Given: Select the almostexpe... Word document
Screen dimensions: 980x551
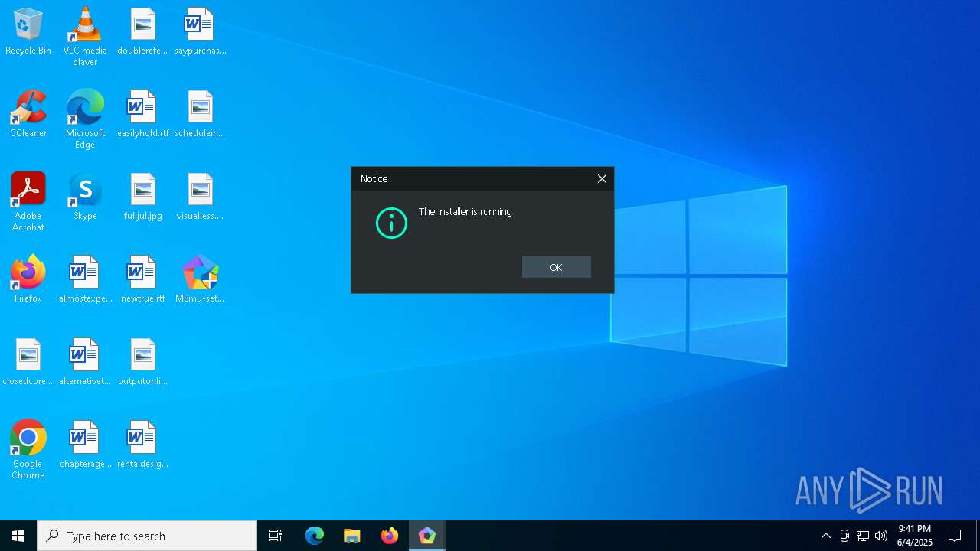Looking at the screenshot, I should coord(85,280).
